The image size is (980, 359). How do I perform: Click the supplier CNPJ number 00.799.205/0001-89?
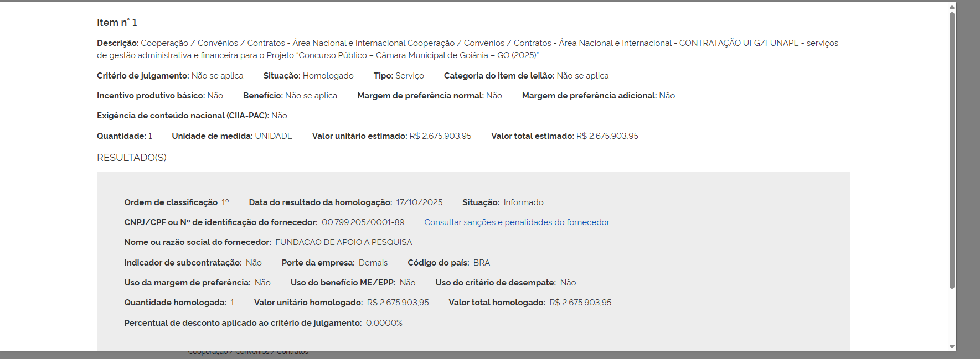click(363, 222)
